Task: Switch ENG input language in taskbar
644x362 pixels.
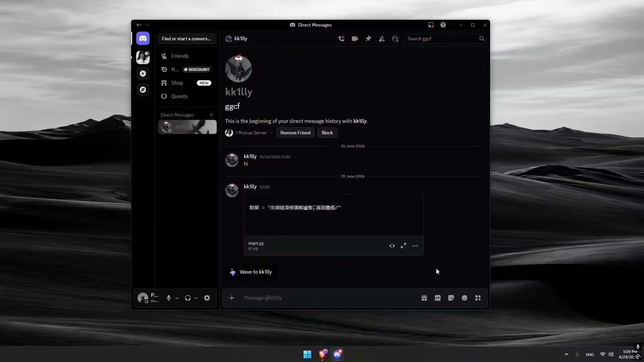Action: click(x=590, y=354)
